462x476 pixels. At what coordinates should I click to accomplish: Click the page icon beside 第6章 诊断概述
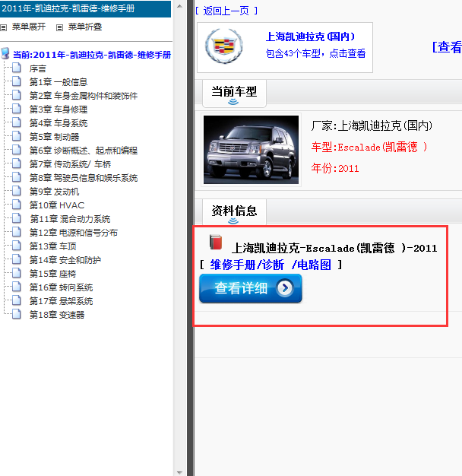tap(17, 150)
